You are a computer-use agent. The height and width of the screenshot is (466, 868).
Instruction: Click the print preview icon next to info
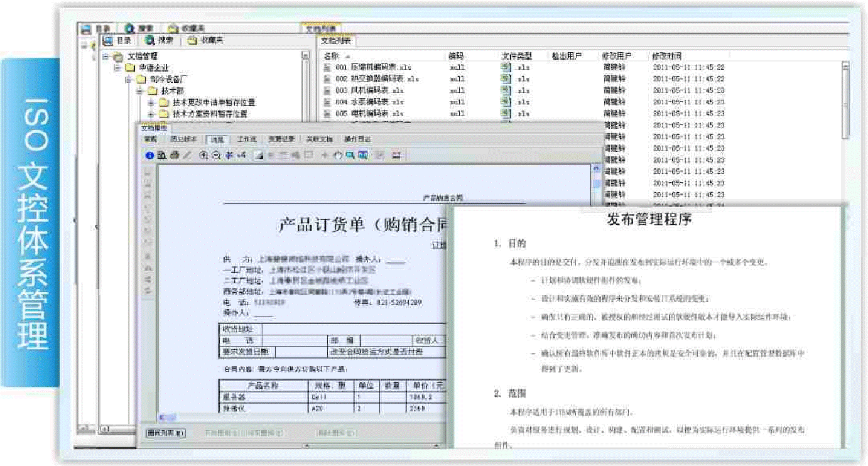pos(161,155)
